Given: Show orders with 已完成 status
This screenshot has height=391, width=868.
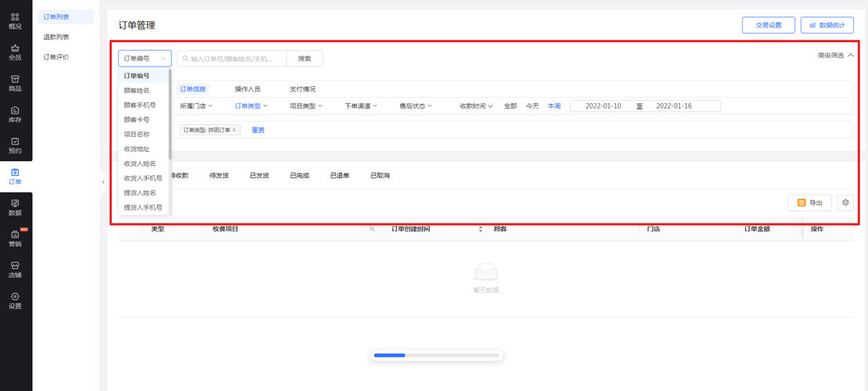Looking at the screenshot, I should (300, 175).
